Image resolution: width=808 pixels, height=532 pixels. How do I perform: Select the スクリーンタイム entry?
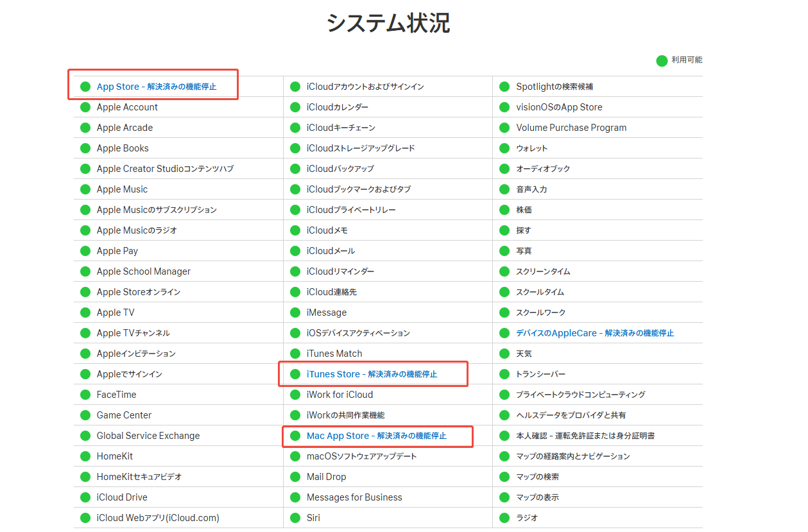pyautogui.click(x=543, y=271)
